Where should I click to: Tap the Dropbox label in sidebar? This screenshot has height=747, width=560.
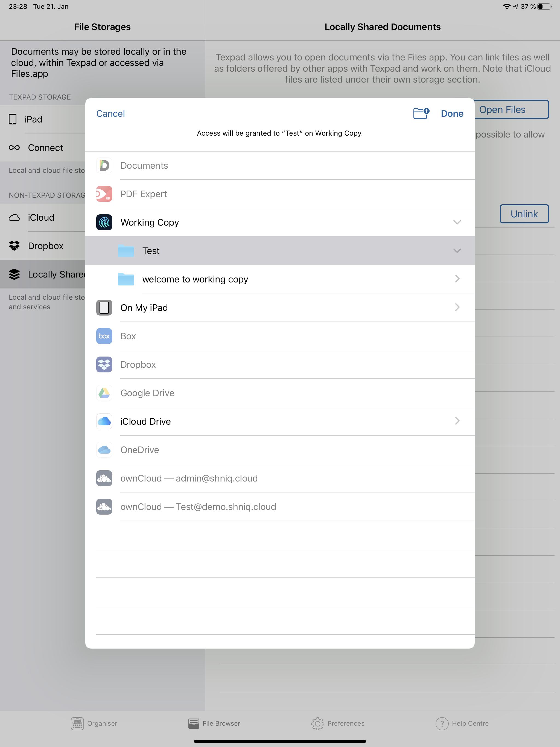(46, 246)
